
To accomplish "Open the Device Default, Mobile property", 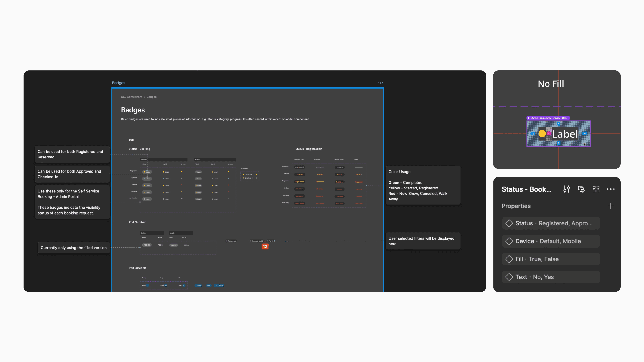I will [x=551, y=241].
